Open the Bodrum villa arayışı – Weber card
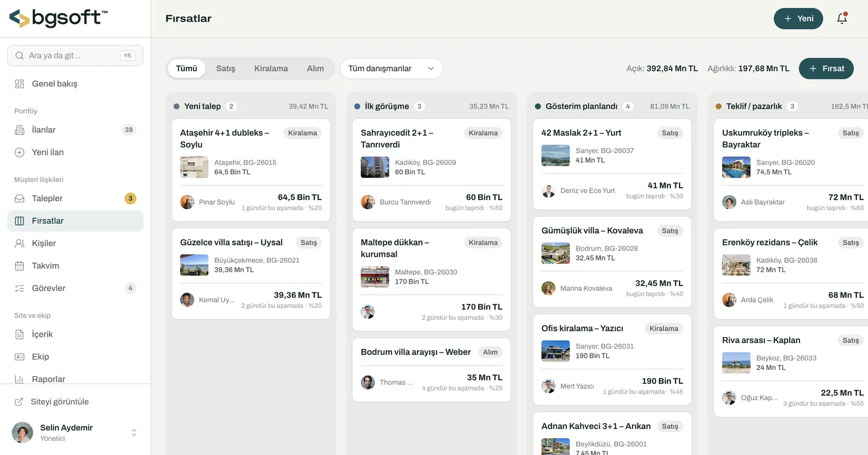This screenshot has width=868, height=455. (x=432, y=370)
